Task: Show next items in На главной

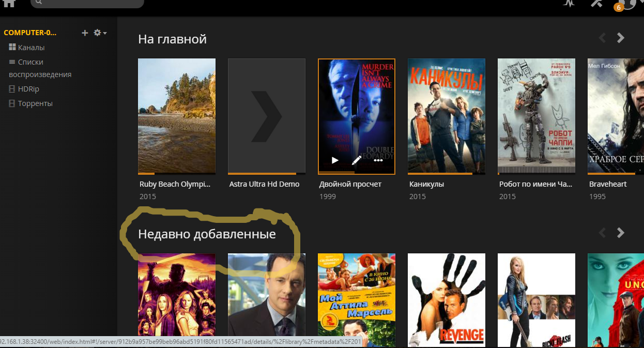Action: (621, 38)
